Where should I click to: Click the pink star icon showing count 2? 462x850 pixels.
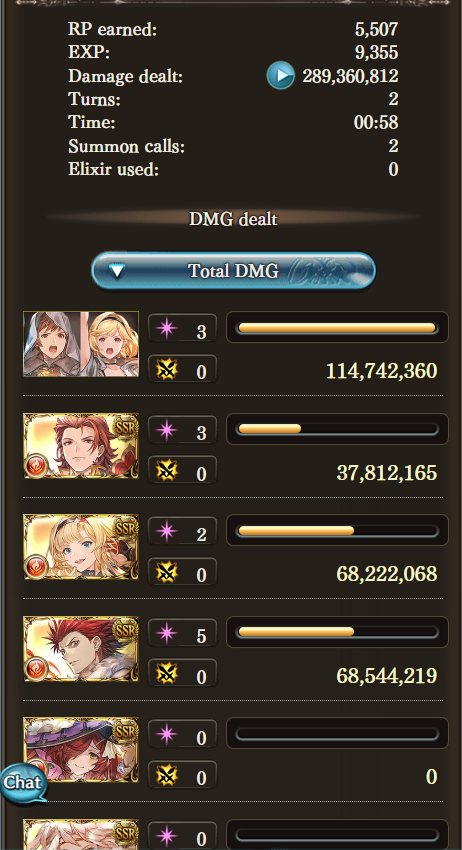166,532
